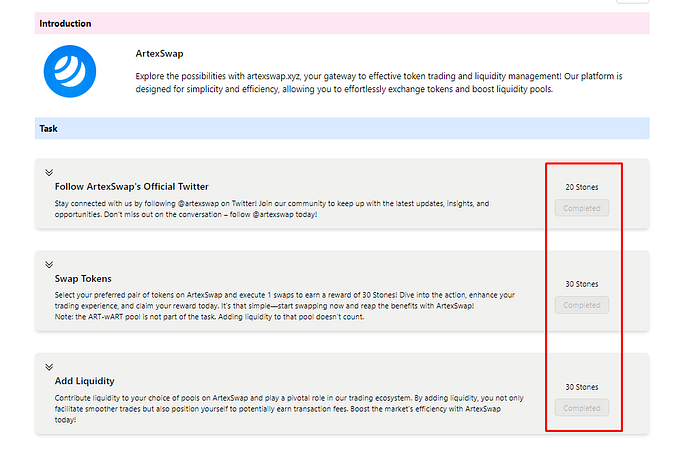This screenshot has width=700, height=462.
Task: Collapse the Swap Tokens task chevron
Action: click(x=49, y=265)
